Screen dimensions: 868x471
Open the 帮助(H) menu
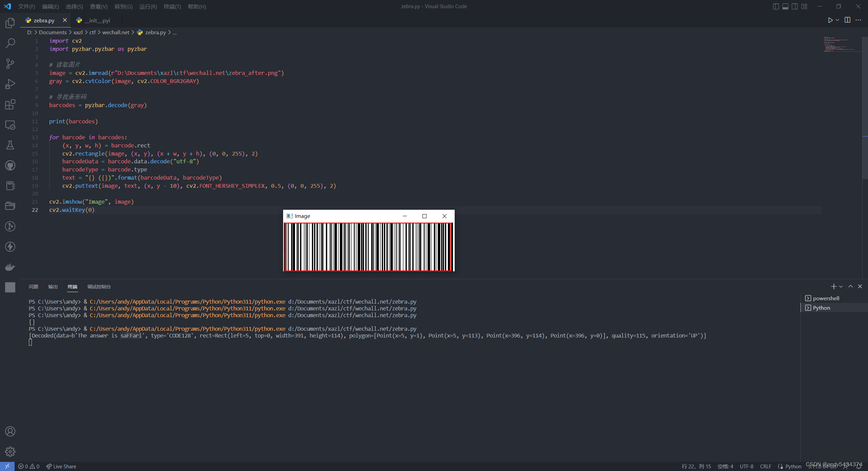(197, 6)
